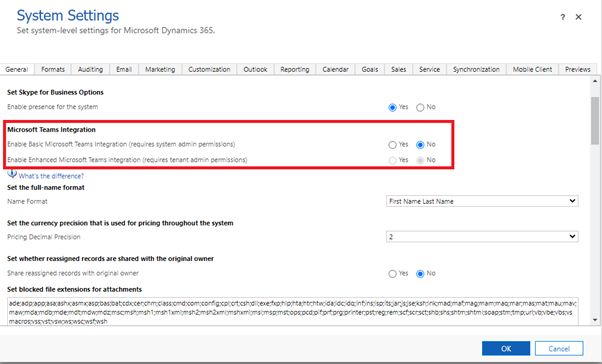The image size is (602, 364).
Task: Select Yes for Basic Microsoft Teams Integration
Action: [392, 145]
